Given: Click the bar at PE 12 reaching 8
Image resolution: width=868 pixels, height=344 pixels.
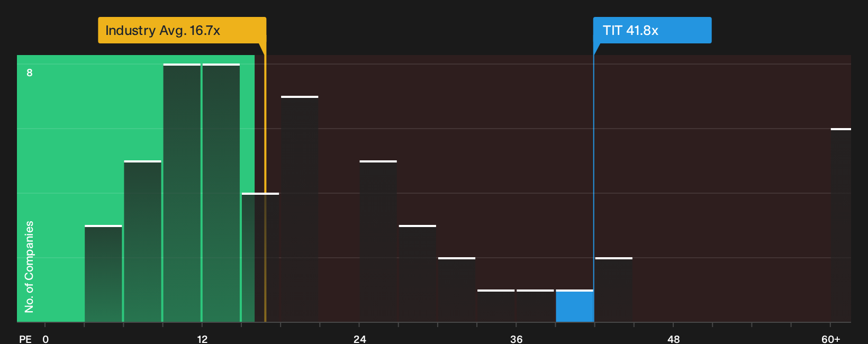Looking at the screenshot, I should click(221, 193).
